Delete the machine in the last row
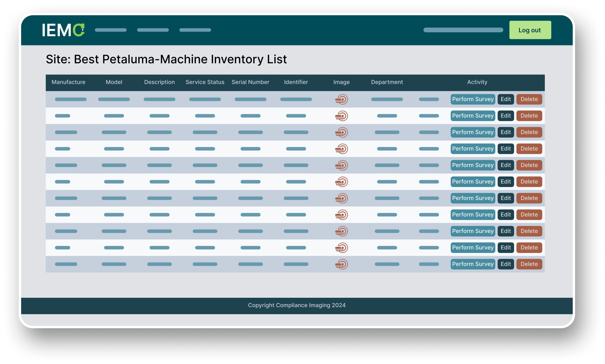Viewport: 605px width, 364px height. pos(529,264)
